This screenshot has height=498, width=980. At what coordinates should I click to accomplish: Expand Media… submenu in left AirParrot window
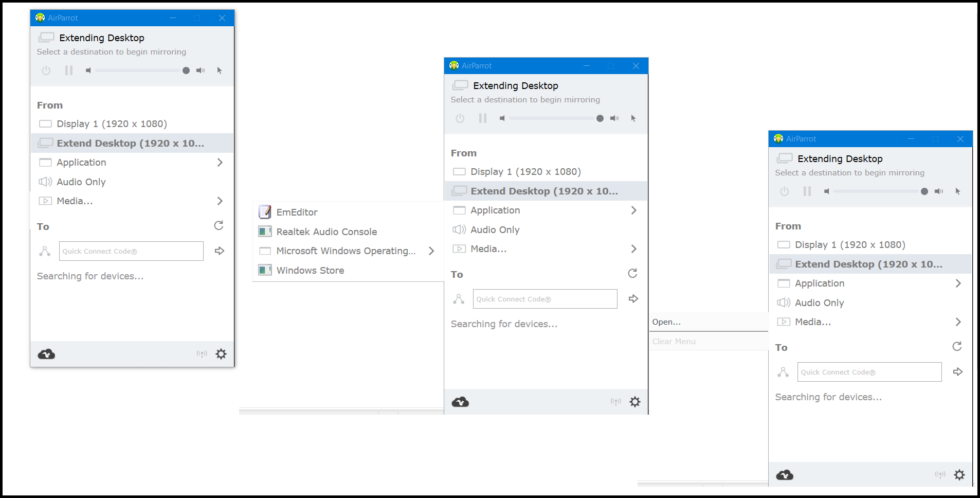tap(132, 201)
